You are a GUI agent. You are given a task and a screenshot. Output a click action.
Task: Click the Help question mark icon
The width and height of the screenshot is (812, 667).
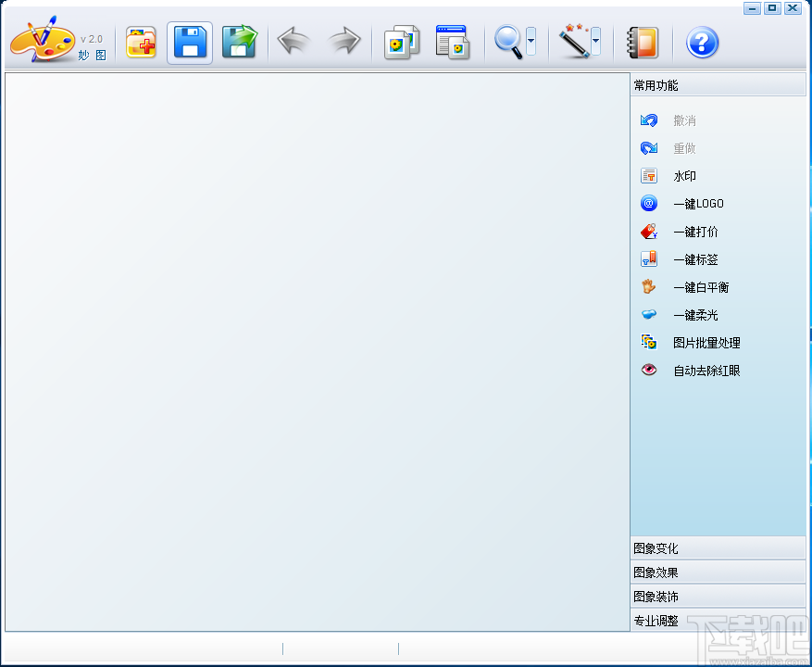click(x=702, y=43)
